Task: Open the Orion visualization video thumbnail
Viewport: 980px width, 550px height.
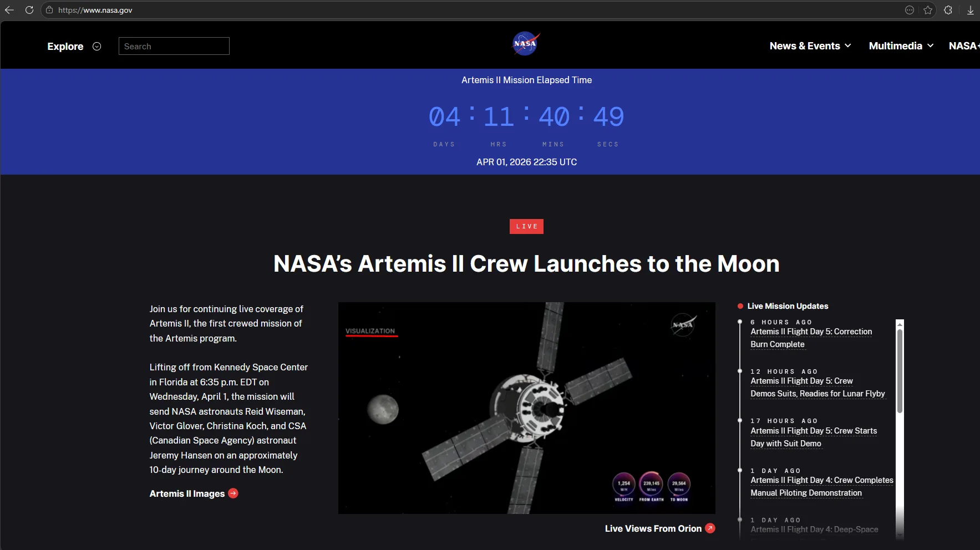Action: [526, 408]
